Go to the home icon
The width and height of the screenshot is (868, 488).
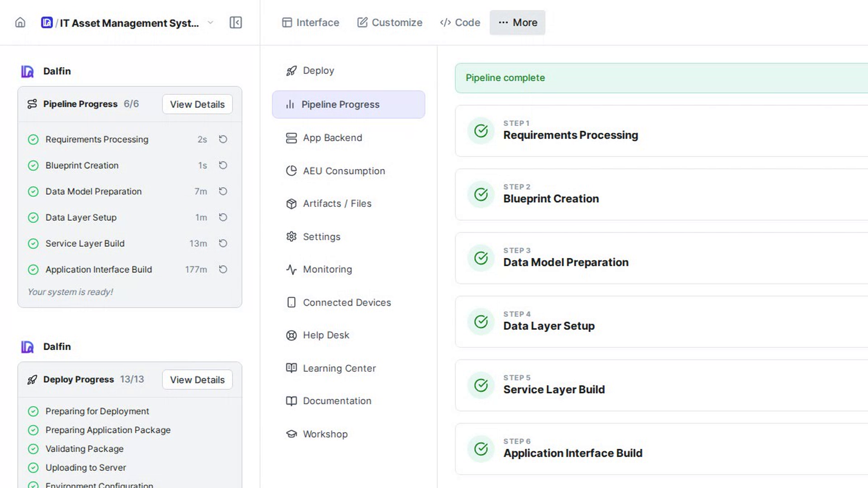[20, 23]
